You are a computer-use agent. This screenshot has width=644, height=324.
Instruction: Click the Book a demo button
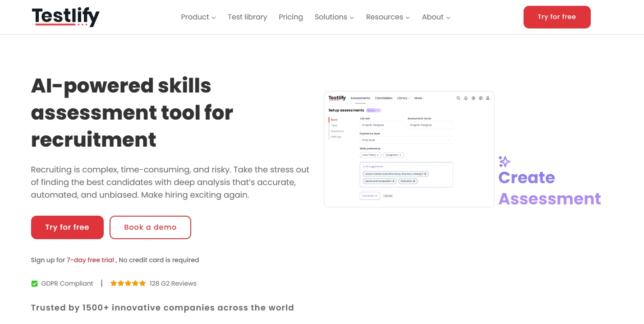(150, 227)
